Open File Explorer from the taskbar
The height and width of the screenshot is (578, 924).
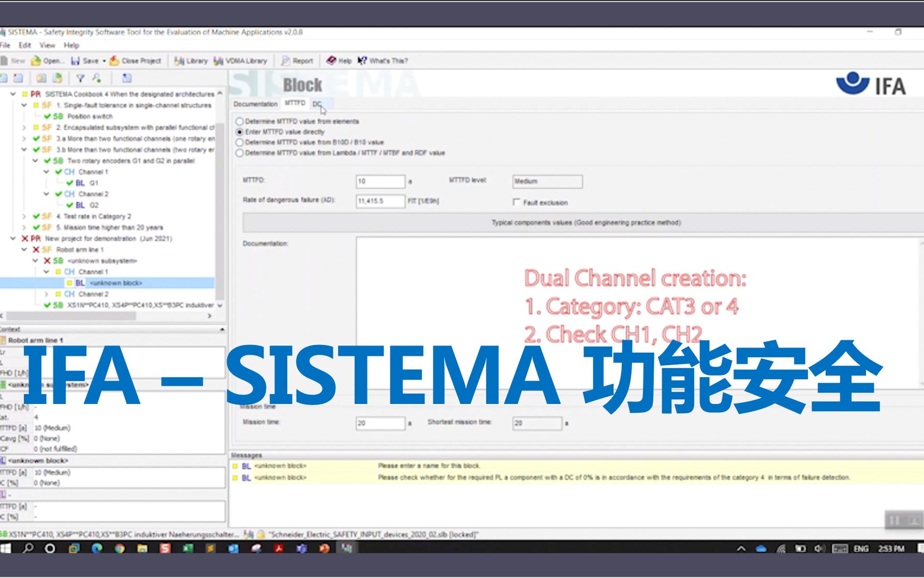click(x=142, y=548)
